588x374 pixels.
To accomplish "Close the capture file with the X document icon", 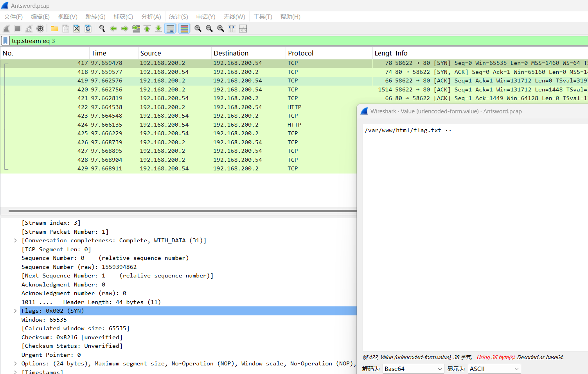I will tap(77, 29).
